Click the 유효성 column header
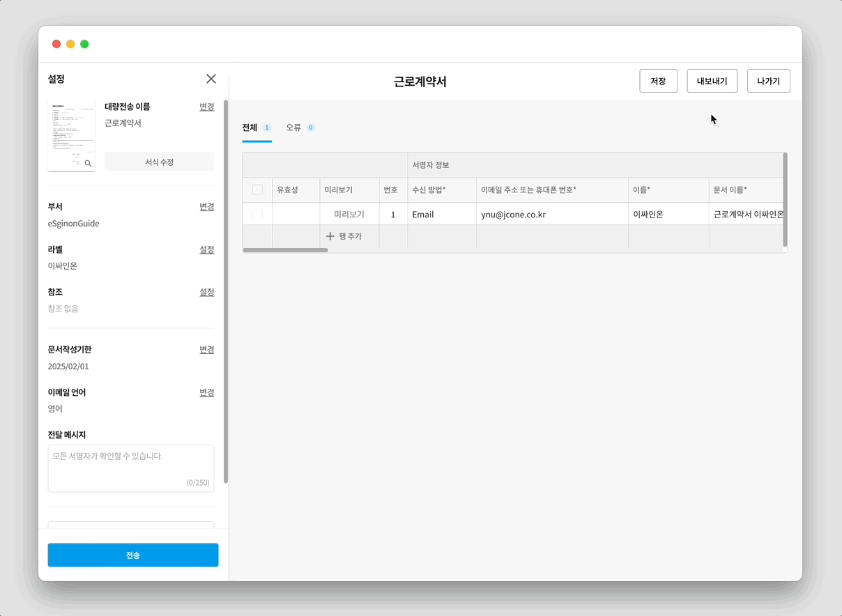This screenshot has width=842, height=616. point(296,190)
